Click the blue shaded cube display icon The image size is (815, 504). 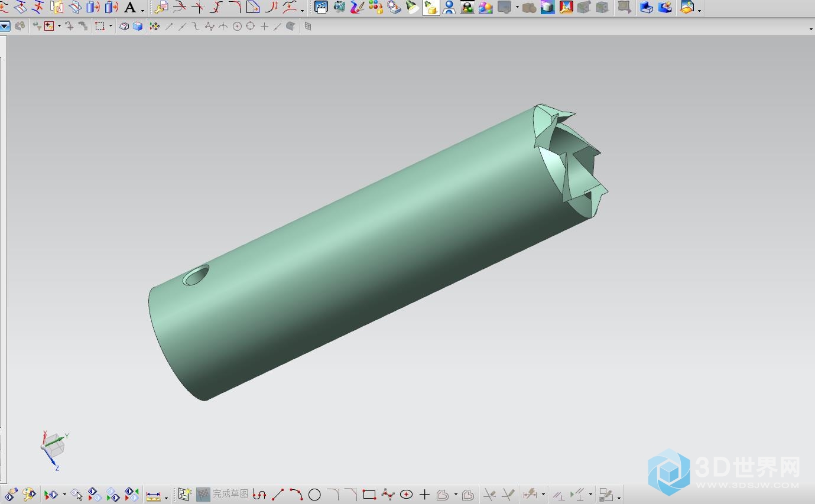138,26
